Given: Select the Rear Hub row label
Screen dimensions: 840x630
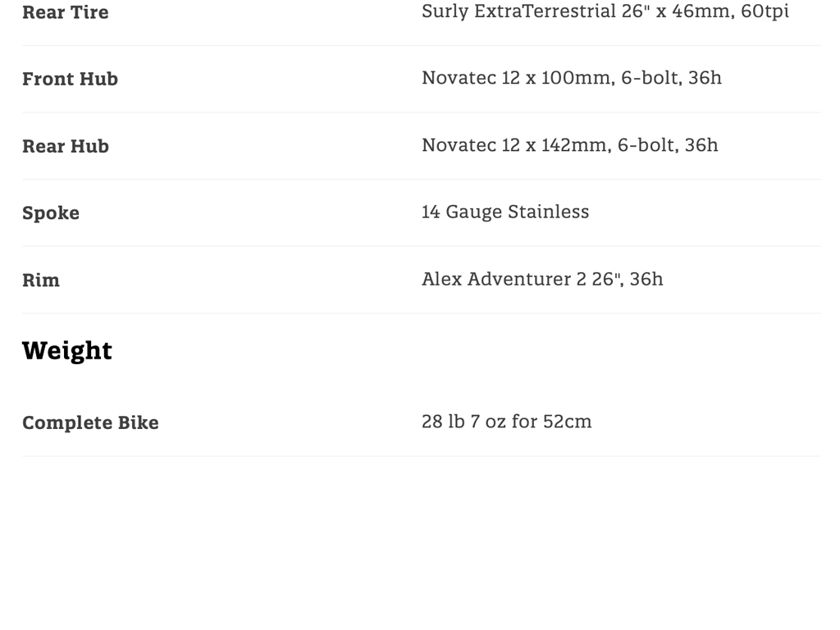Looking at the screenshot, I should 66,146.
